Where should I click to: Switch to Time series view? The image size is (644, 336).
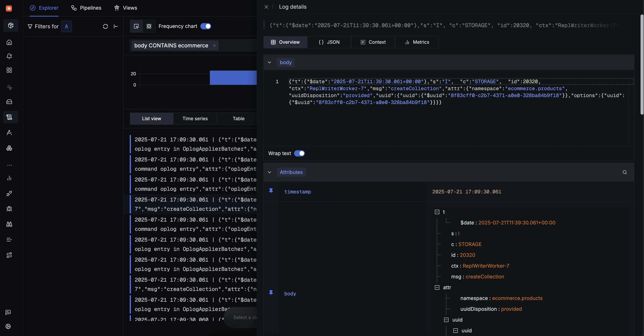tap(195, 119)
